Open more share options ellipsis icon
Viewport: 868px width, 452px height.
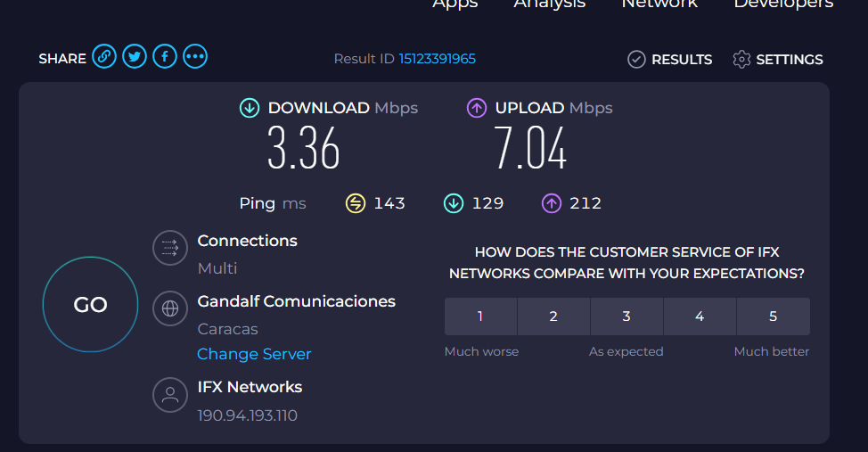tap(195, 57)
